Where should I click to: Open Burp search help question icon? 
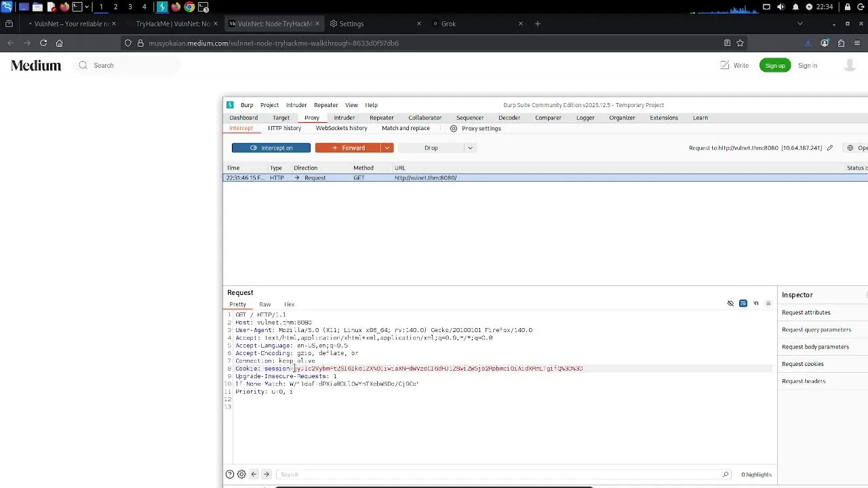230,474
